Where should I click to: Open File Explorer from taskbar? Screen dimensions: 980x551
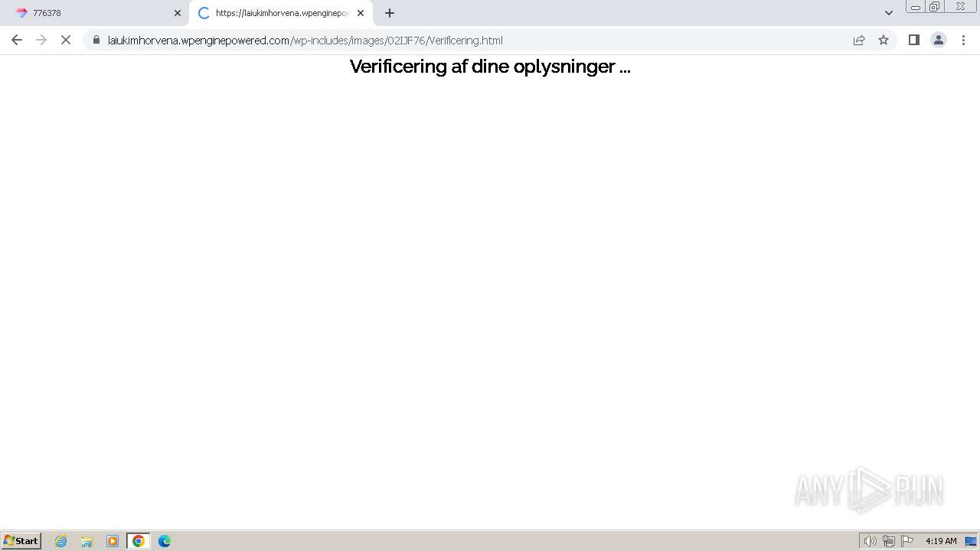click(x=87, y=541)
